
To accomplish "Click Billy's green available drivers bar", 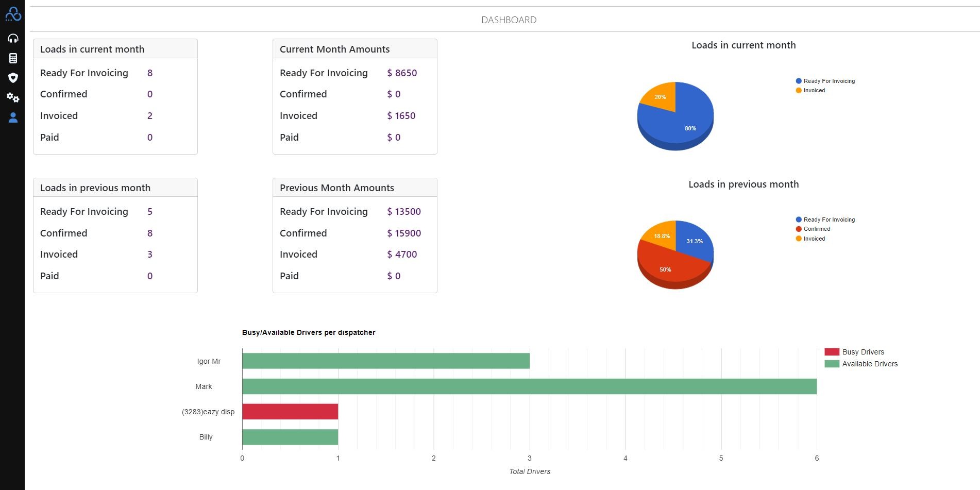I will pyautogui.click(x=290, y=437).
